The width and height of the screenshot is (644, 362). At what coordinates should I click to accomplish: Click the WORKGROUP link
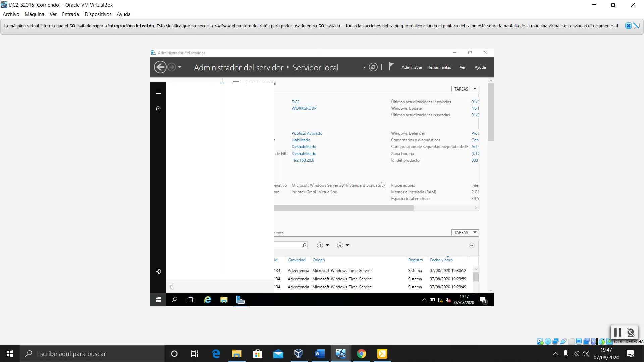(x=304, y=108)
